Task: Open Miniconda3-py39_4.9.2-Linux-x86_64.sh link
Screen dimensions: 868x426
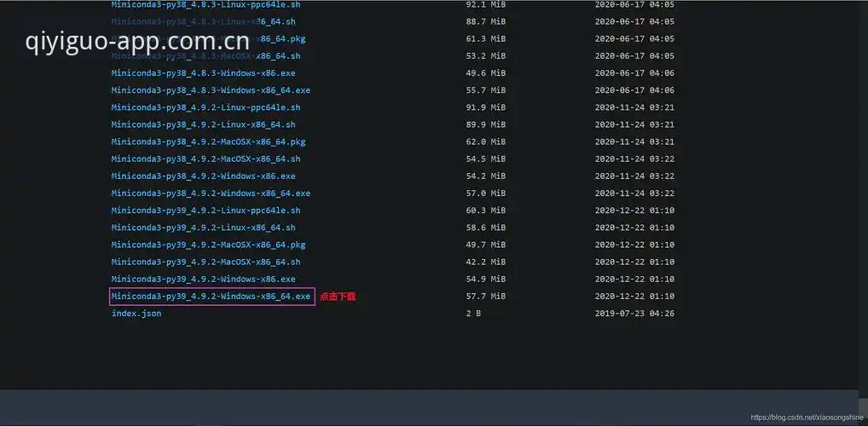Action: coord(203,228)
